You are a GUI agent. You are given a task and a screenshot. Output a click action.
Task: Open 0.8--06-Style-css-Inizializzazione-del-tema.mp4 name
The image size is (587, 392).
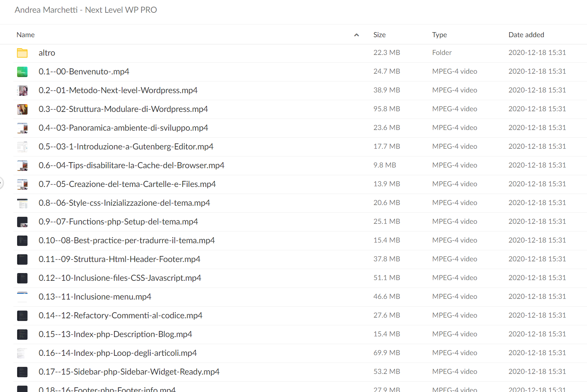[x=124, y=203]
